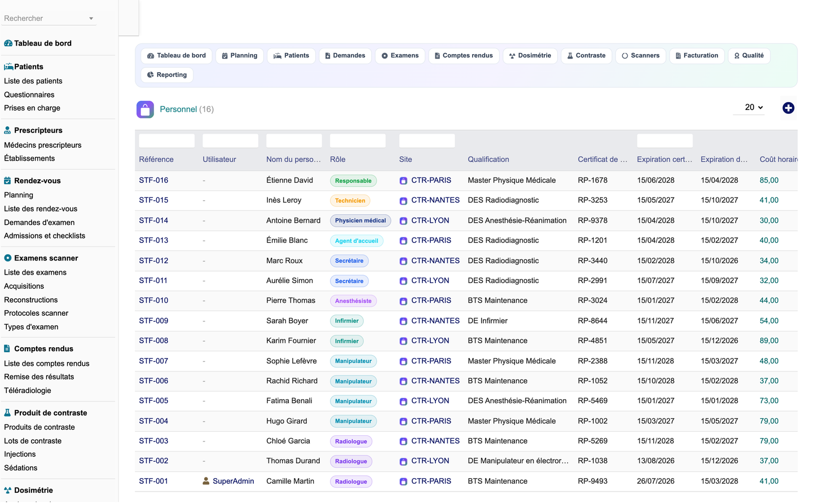Image resolution: width=815 pixels, height=504 pixels.
Task: Open the Facturation tab
Action: click(x=697, y=56)
